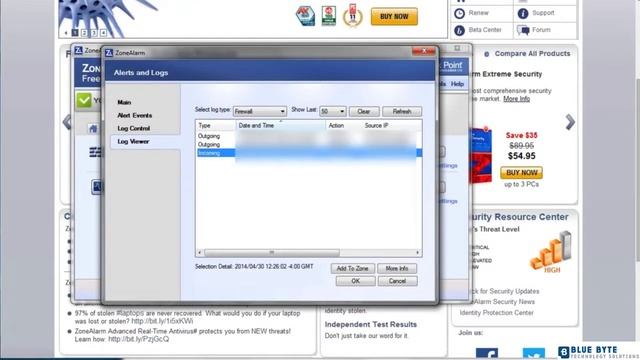Click the gold laurel award badge with 11
The height and width of the screenshot is (360, 640).
(x=353, y=16)
